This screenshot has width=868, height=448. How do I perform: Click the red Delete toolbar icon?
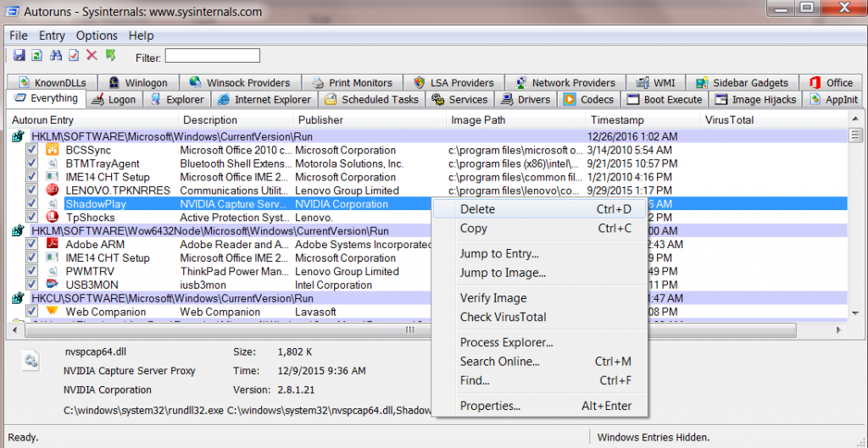click(x=92, y=55)
